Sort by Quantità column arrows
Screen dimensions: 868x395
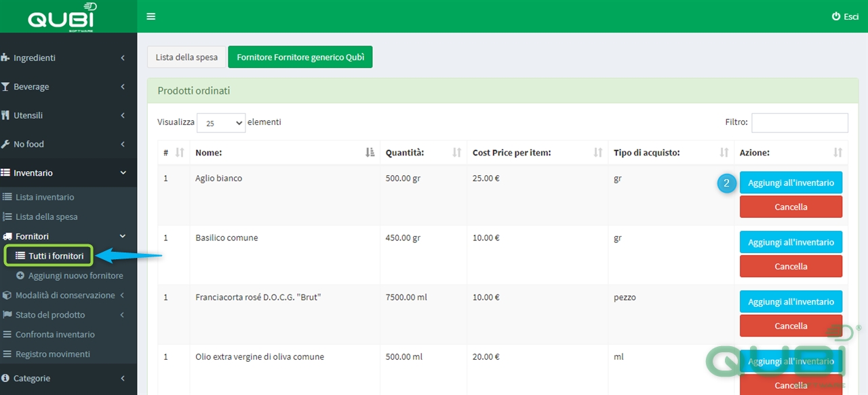[457, 153]
